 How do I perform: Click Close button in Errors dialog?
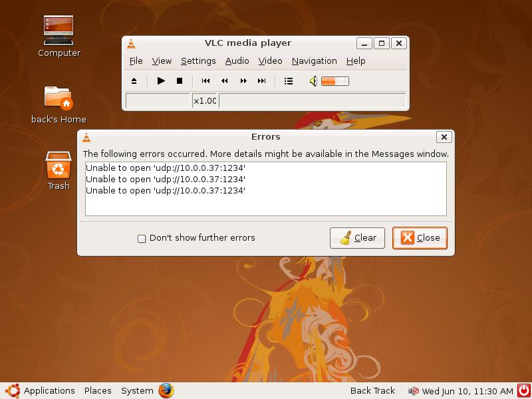[x=420, y=238]
